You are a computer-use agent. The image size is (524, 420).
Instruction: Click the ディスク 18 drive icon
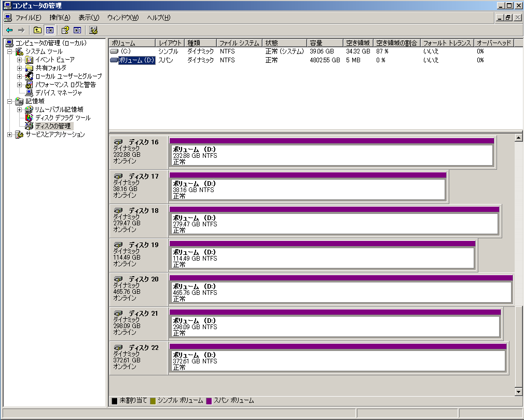coord(118,211)
